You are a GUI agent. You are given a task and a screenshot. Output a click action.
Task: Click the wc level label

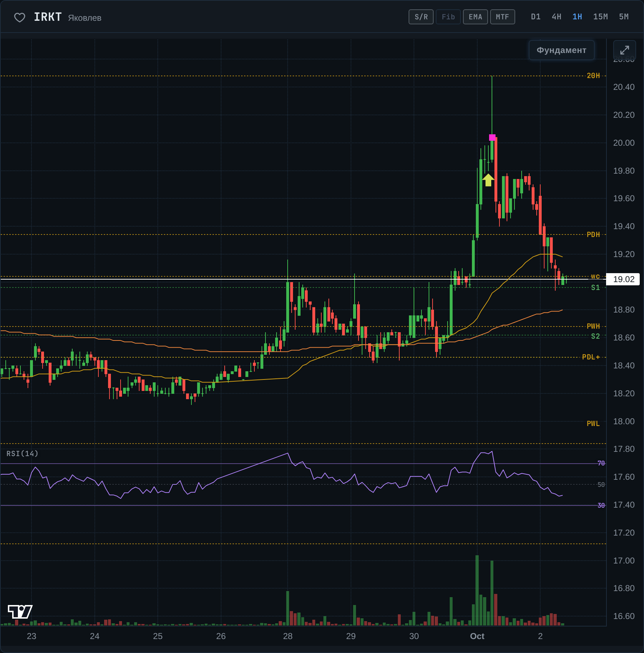pyautogui.click(x=595, y=276)
